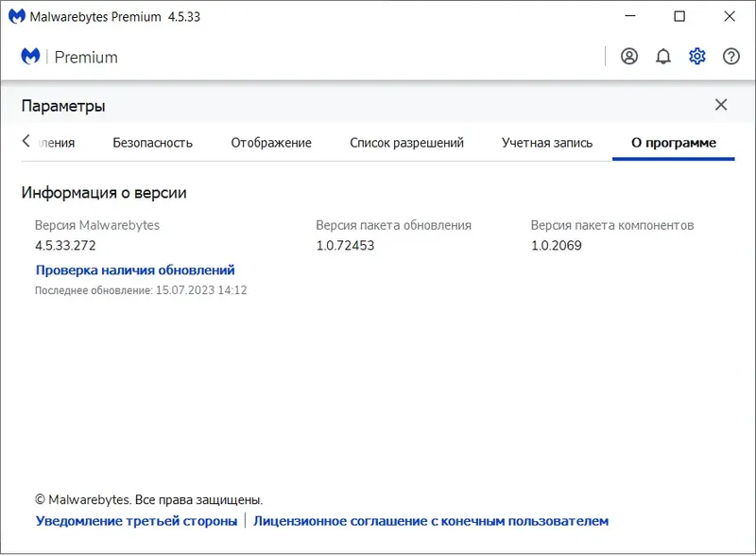The width and height of the screenshot is (756, 556).
Task: Show notifications via the bell icon
Action: (x=663, y=57)
